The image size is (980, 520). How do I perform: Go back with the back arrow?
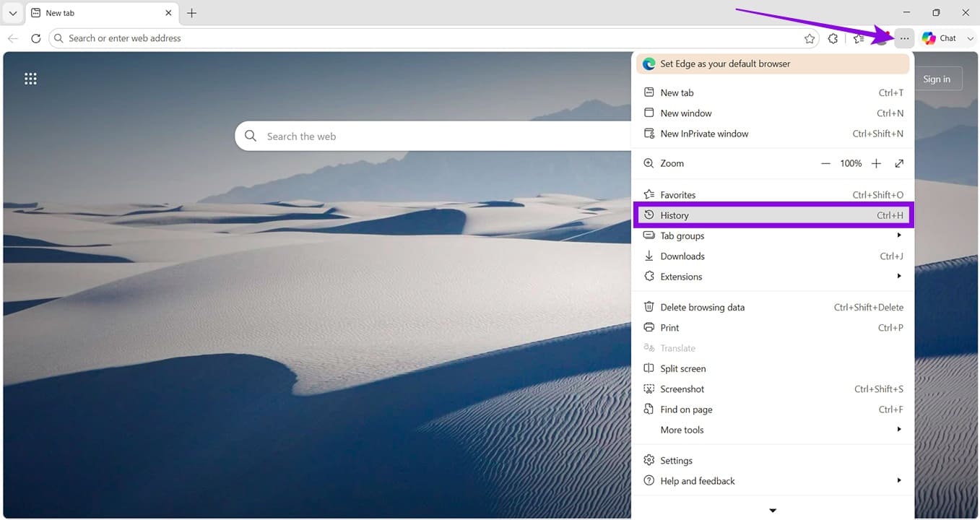(x=12, y=38)
